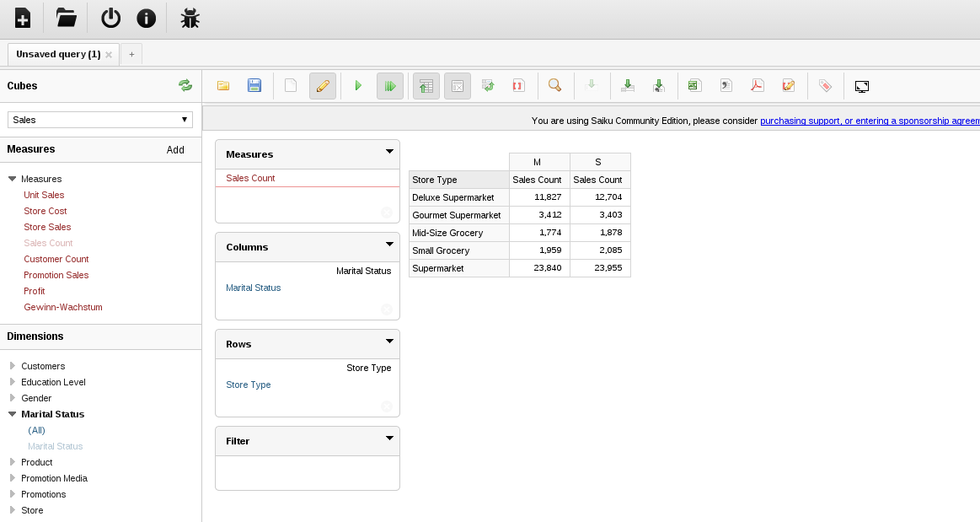Refresh cubes with green arrows icon
The image size is (980, 522).
click(x=185, y=85)
